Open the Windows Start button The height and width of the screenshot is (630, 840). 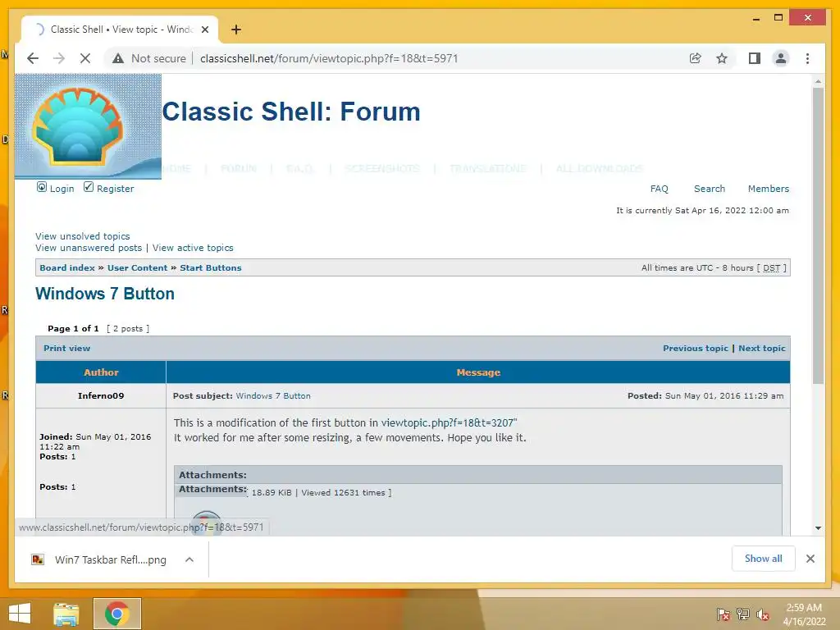pos(20,614)
